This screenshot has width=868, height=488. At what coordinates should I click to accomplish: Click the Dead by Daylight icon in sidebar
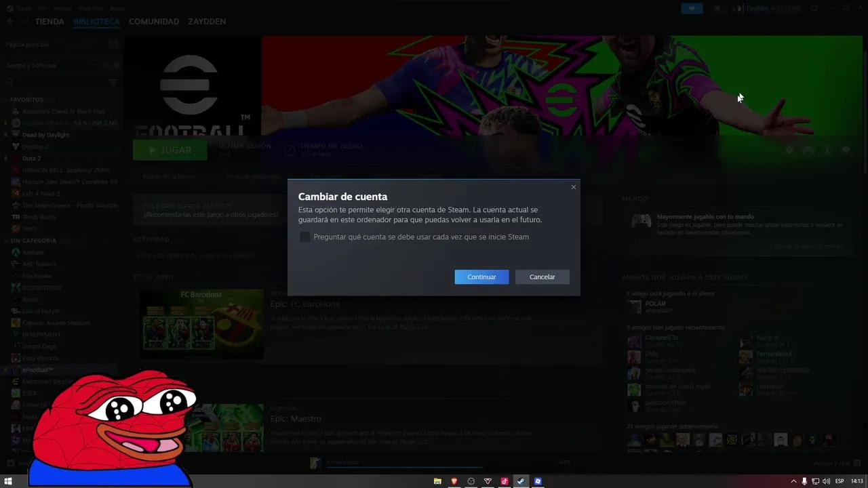coord(16,134)
